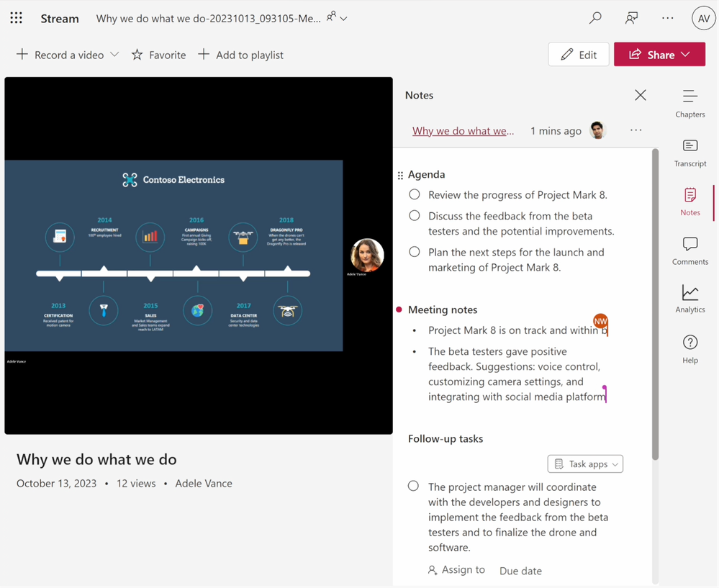
Task: Click the Analytics chart icon
Action: [x=689, y=292]
